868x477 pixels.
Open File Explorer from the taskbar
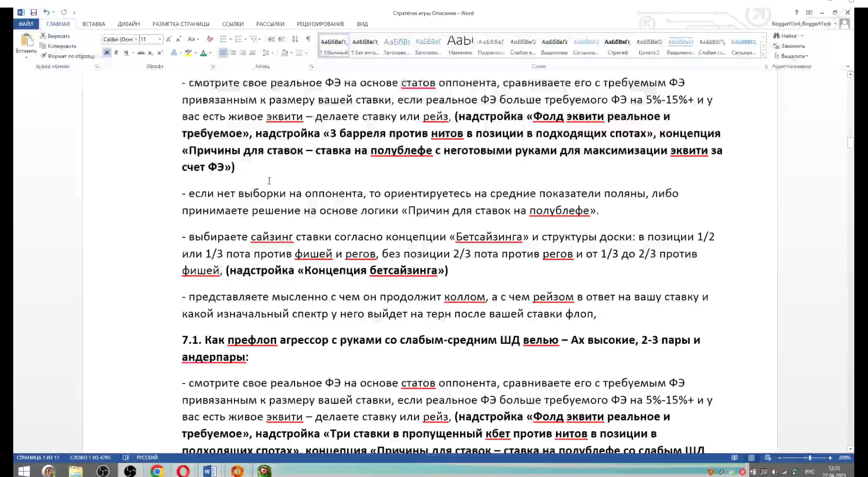[76, 471]
